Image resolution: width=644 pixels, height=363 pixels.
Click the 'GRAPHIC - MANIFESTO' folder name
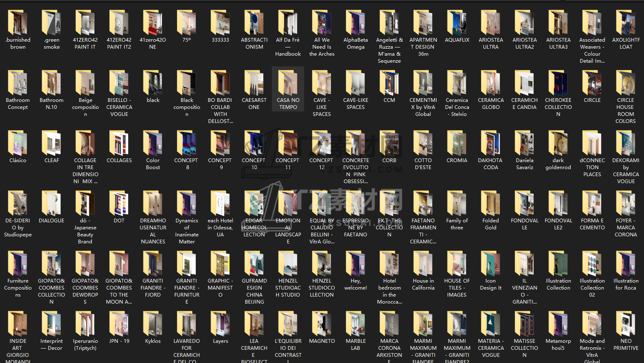[220, 288]
